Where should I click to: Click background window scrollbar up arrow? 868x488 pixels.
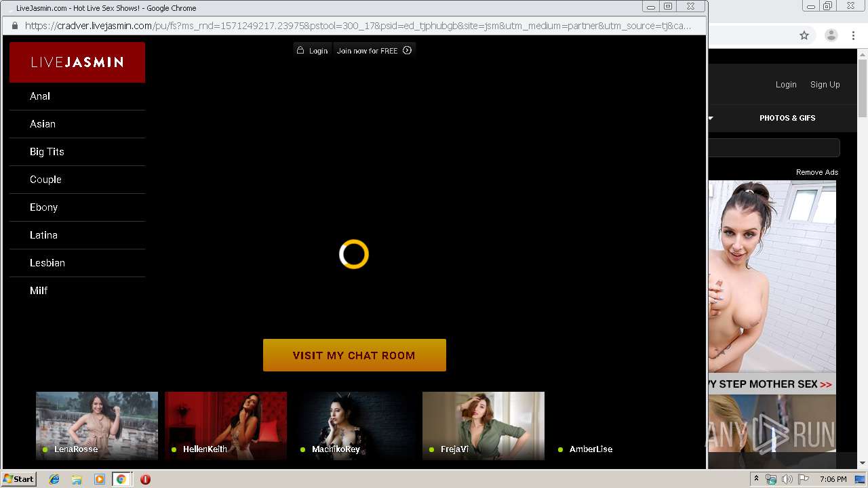863,54
